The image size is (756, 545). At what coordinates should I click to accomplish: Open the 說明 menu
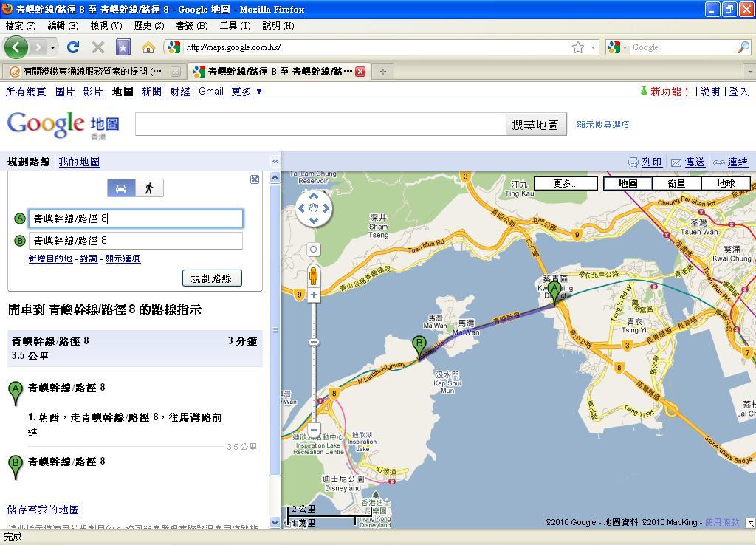(278, 26)
